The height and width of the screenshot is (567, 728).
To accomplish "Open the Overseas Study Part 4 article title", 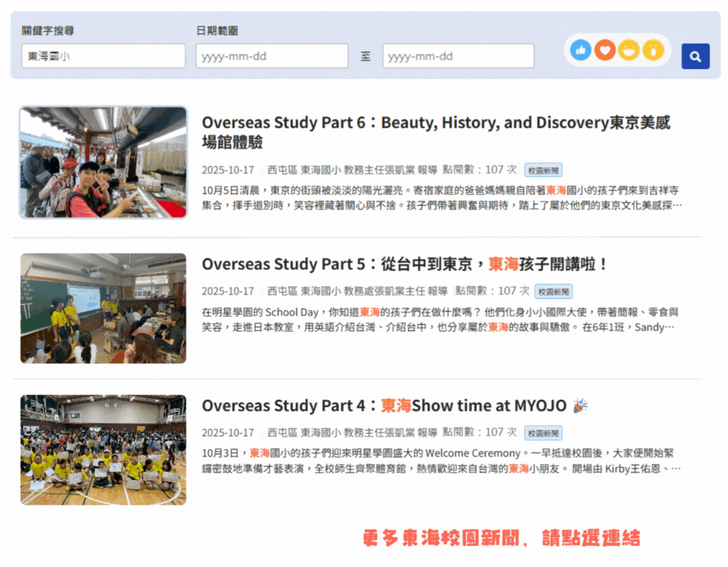I will pos(385,406).
